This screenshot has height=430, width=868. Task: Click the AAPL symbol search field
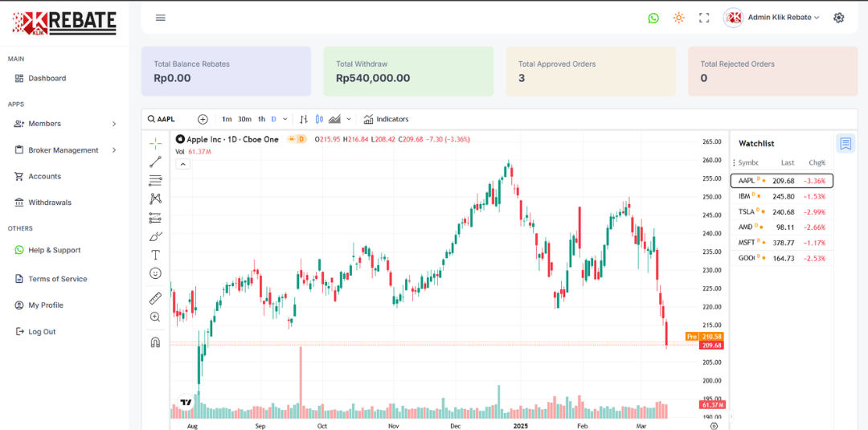[167, 119]
